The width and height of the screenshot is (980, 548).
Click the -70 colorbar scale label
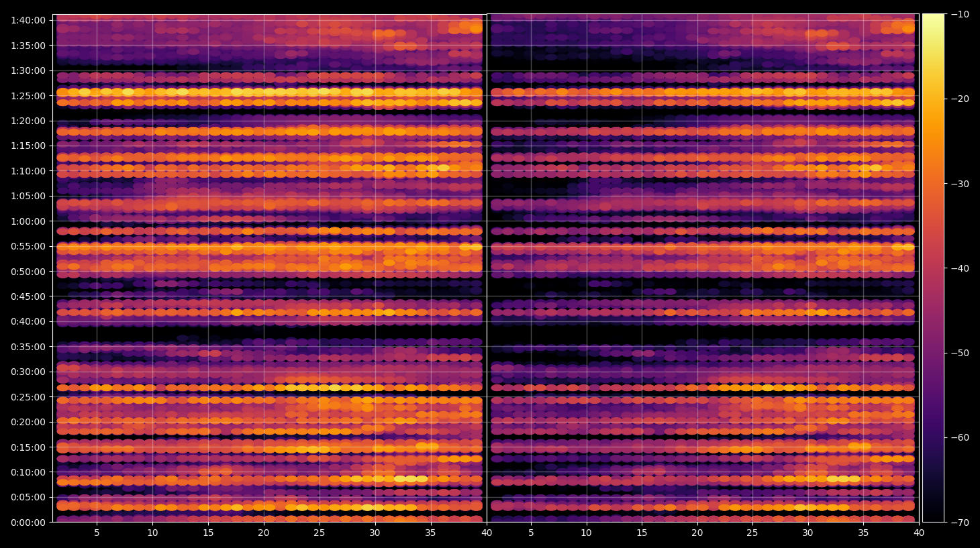(961, 523)
